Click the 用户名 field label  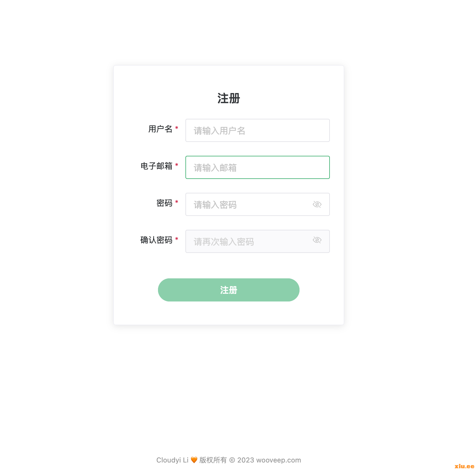pos(160,129)
